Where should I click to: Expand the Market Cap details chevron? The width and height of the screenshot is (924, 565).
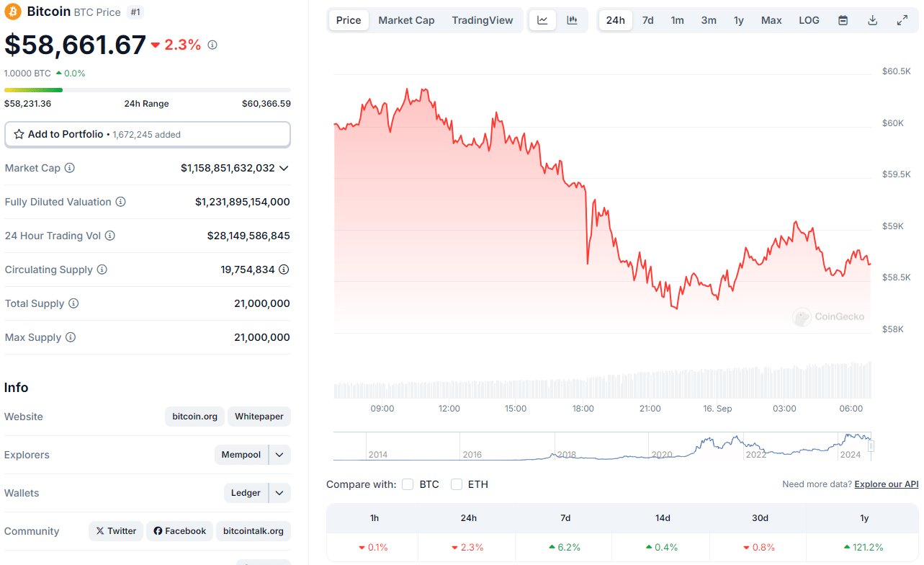(284, 168)
